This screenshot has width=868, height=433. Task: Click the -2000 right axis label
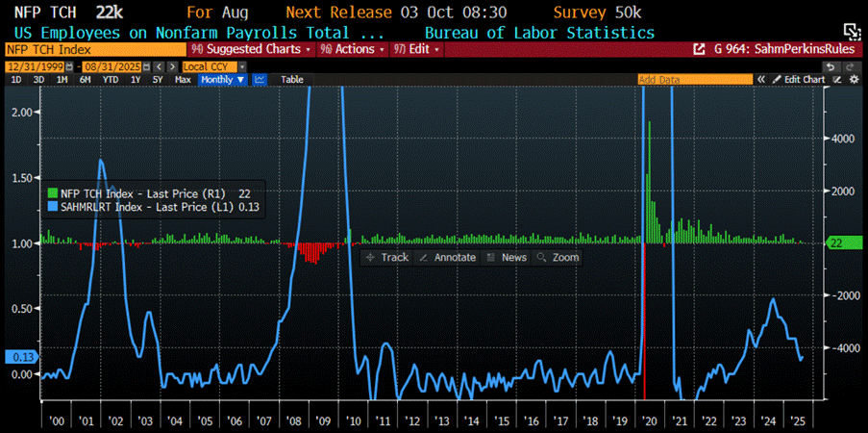pyautogui.click(x=844, y=295)
